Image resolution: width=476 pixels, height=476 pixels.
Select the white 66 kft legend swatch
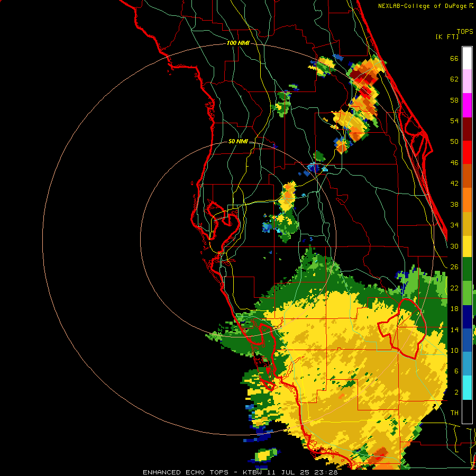(x=467, y=58)
